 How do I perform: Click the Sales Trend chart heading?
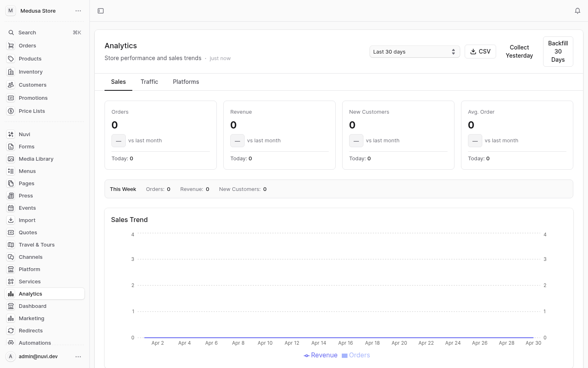(129, 220)
